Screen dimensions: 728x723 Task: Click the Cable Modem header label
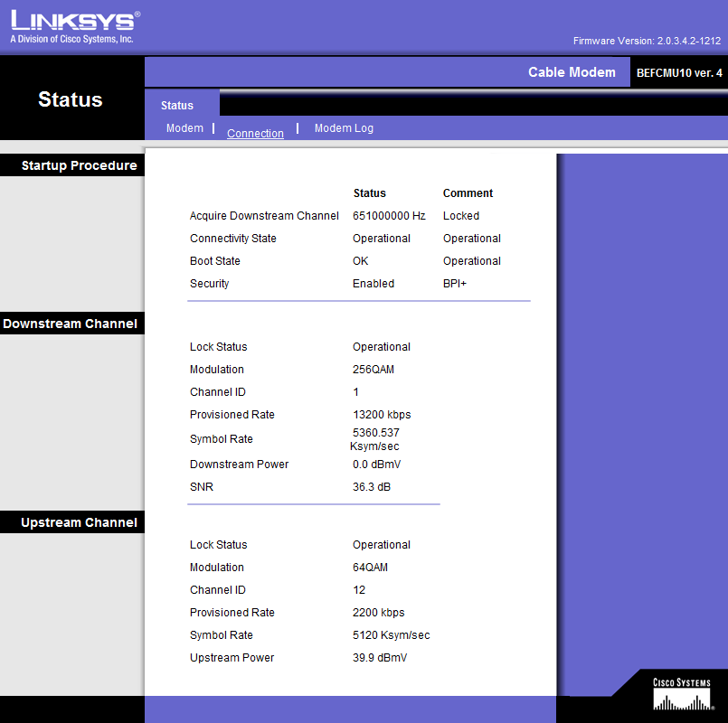[x=572, y=72]
